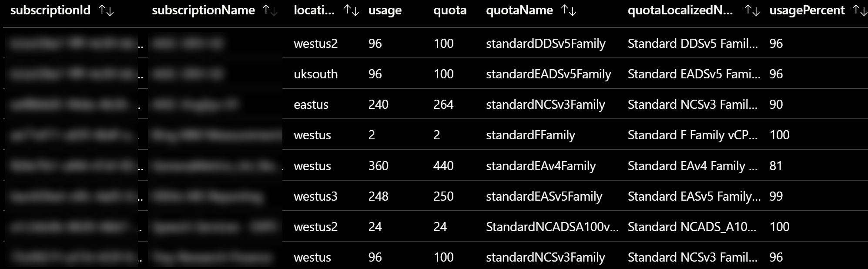Click usage percent 81 cell

coord(776,166)
